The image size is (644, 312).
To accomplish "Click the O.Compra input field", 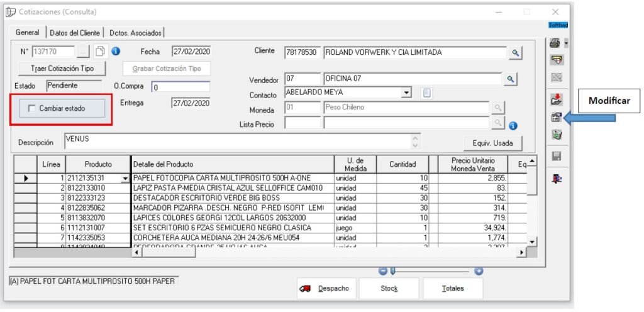I will coord(180,87).
